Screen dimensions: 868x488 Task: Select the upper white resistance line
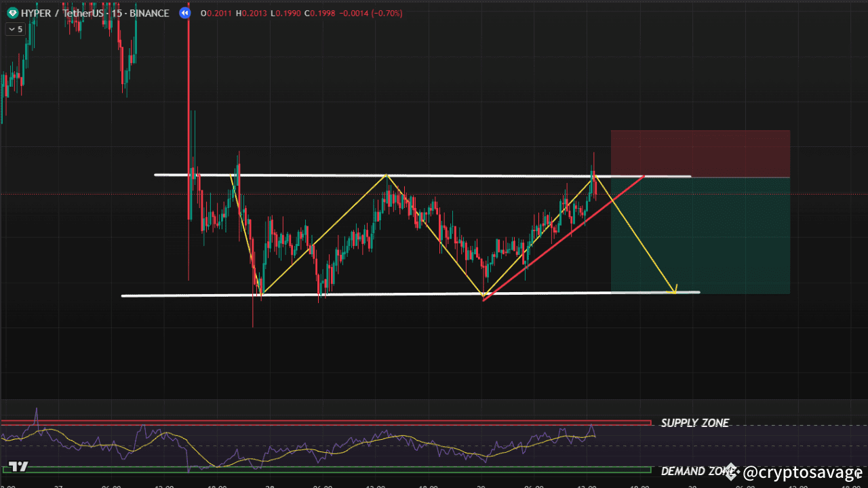pyautogui.click(x=422, y=176)
